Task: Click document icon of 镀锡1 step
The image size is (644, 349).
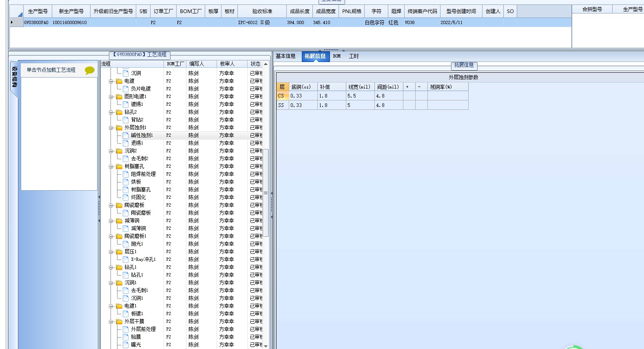Action: coord(126,104)
